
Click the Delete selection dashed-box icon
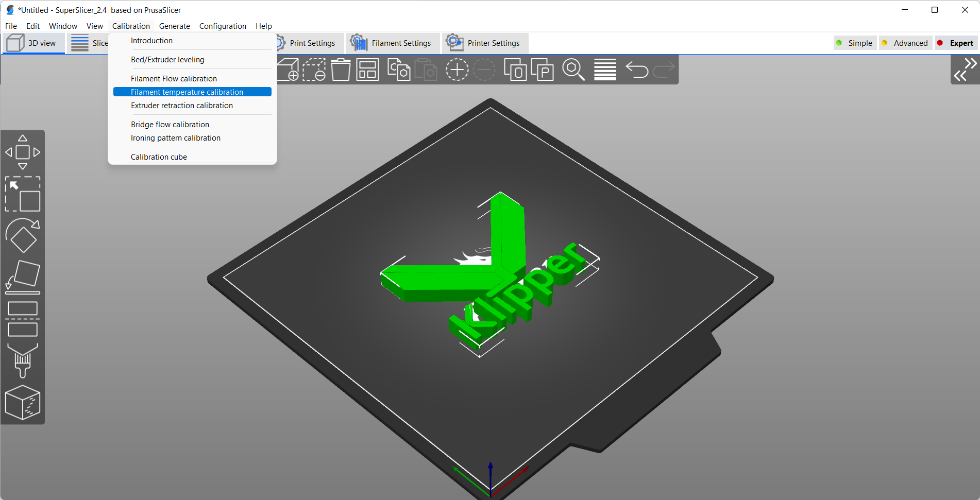point(314,70)
